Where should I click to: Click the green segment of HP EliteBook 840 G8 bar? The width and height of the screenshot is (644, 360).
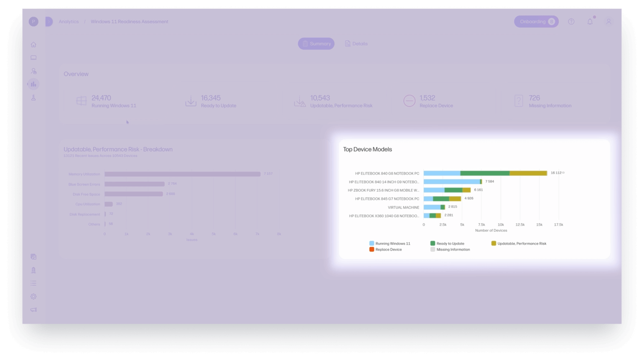tap(485, 173)
